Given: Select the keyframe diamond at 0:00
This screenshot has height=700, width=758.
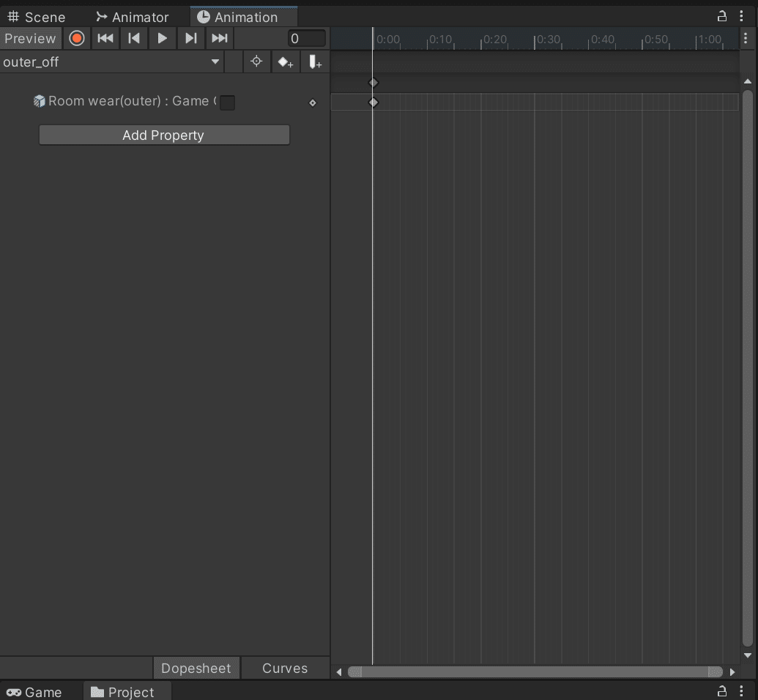Looking at the screenshot, I should (x=373, y=102).
